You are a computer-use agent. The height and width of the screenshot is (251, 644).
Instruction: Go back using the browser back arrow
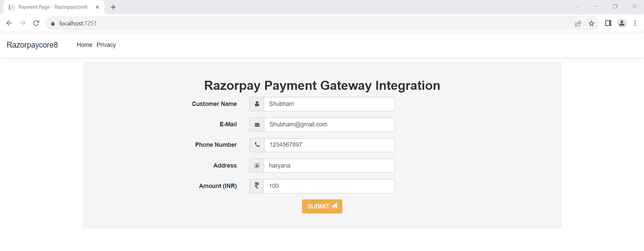[x=9, y=23]
